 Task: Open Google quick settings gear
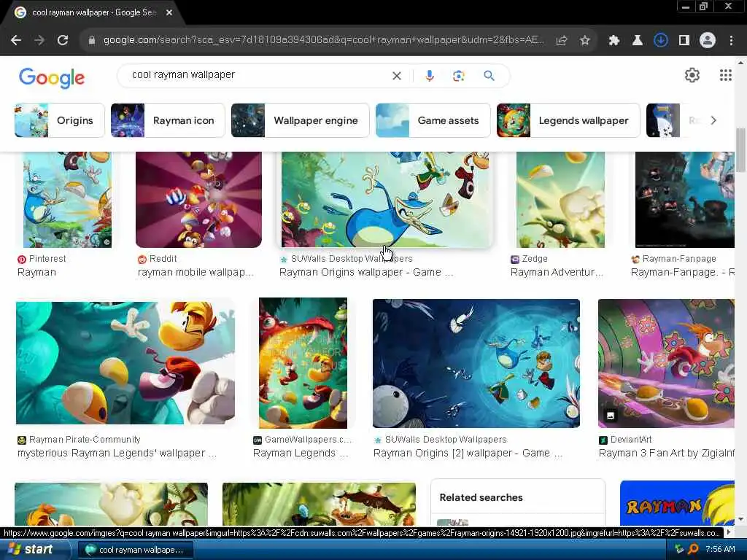[692, 75]
